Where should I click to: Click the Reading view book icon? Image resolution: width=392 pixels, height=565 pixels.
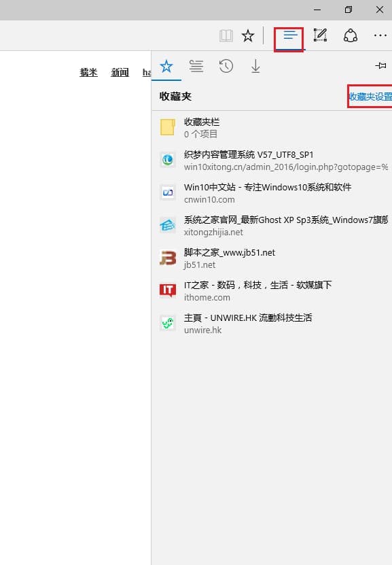pyautogui.click(x=226, y=35)
